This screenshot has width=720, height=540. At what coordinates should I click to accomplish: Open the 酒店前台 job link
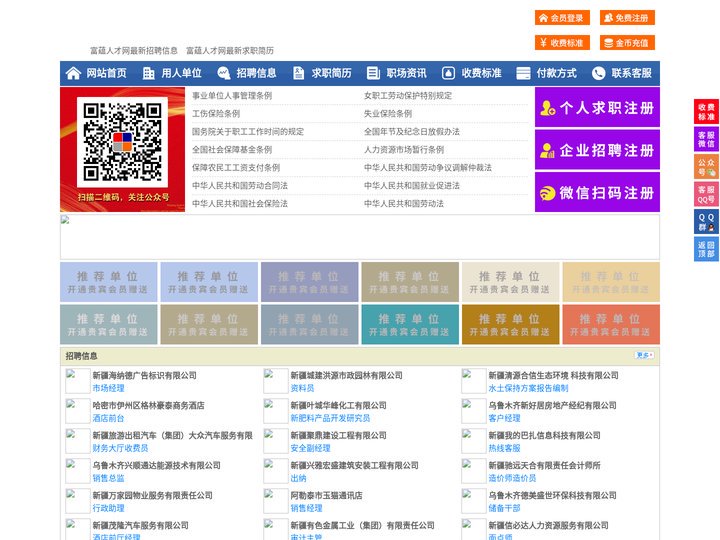coord(108,418)
